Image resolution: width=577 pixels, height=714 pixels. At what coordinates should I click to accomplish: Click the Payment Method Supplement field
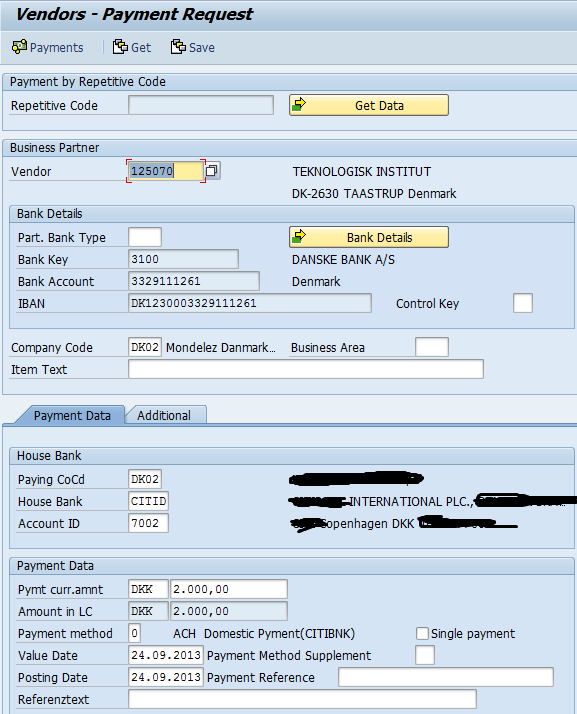pyautogui.click(x=424, y=655)
